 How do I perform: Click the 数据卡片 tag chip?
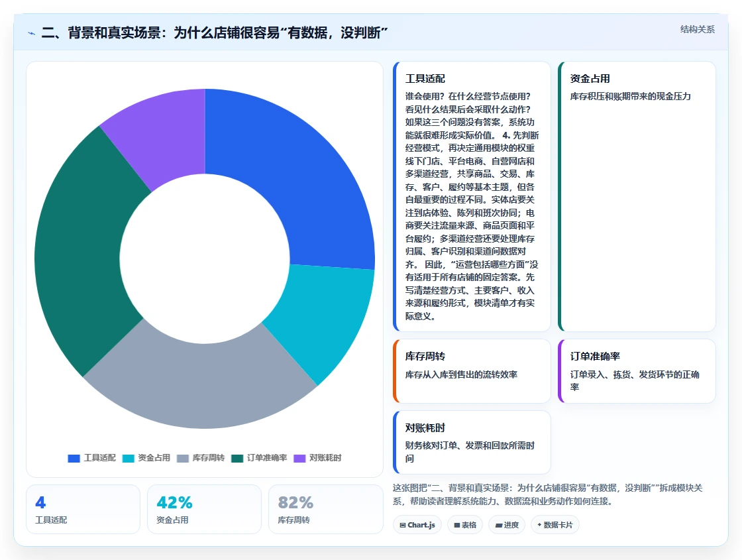[555, 525]
